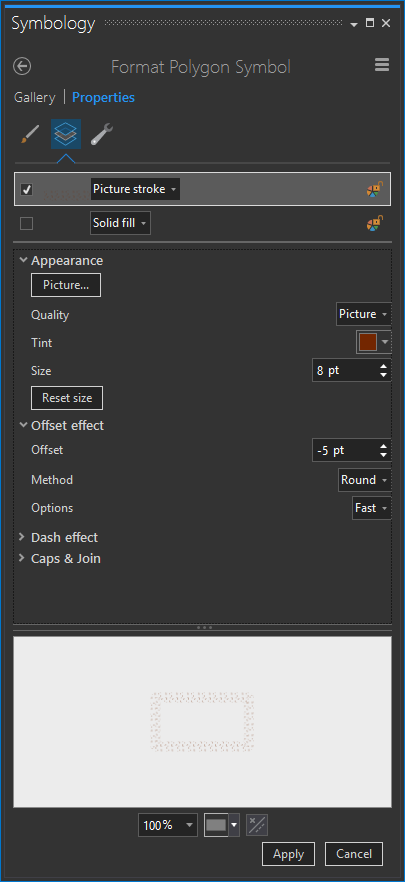Click the Offset value input field
The image size is (405, 882).
coord(344,451)
